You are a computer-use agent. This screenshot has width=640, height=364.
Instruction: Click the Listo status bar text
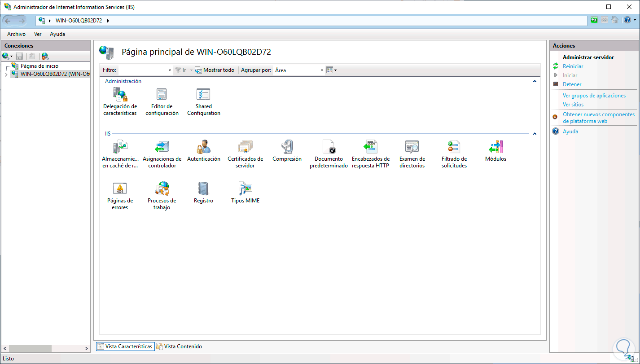[x=9, y=359]
